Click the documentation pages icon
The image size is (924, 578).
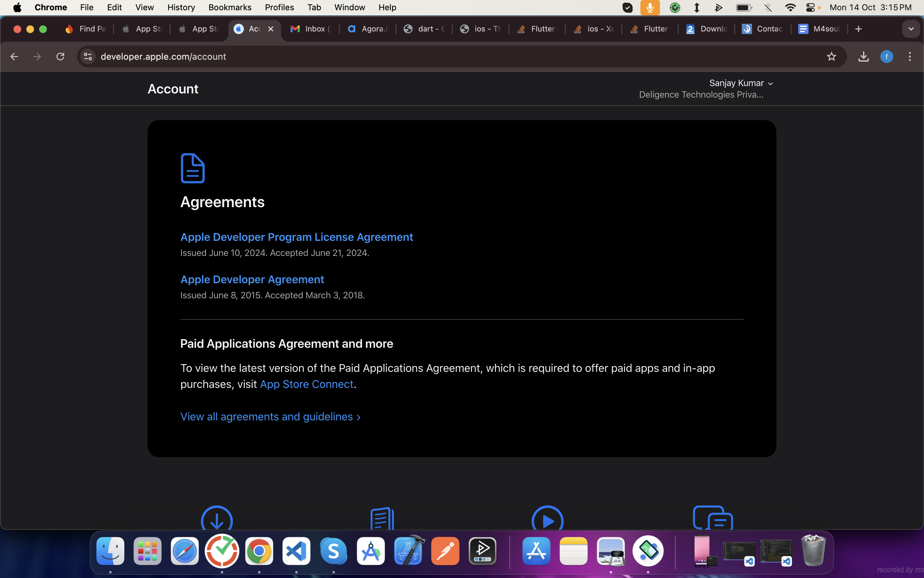382,518
